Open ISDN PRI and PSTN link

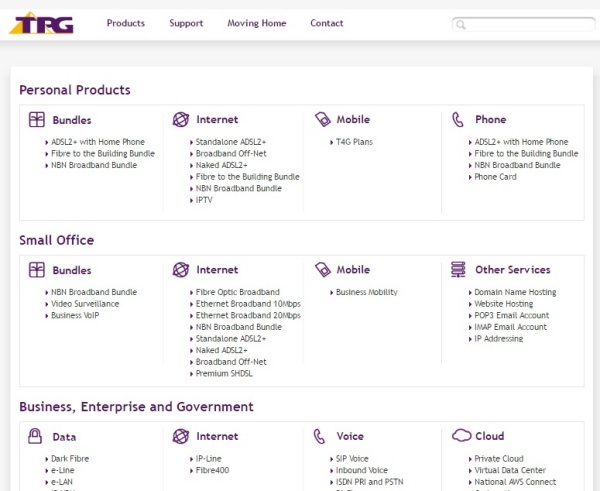tap(370, 482)
